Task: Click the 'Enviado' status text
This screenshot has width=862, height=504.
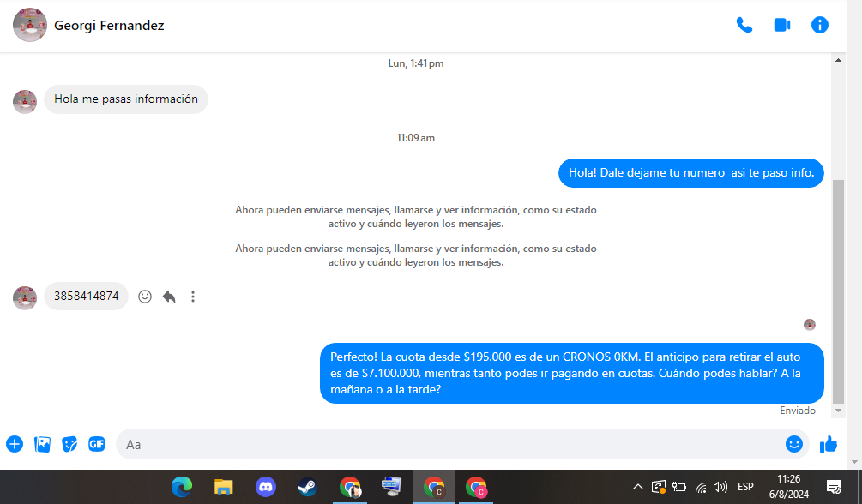Action: pos(798,411)
